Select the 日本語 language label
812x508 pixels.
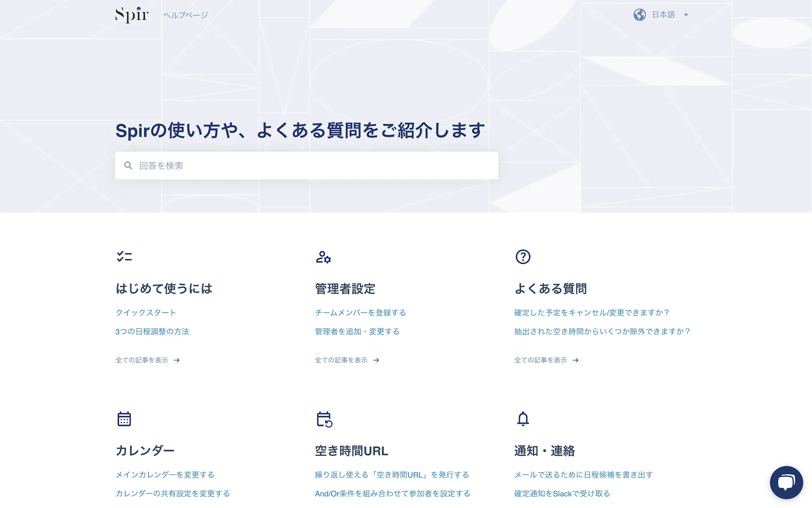pos(663,15)
